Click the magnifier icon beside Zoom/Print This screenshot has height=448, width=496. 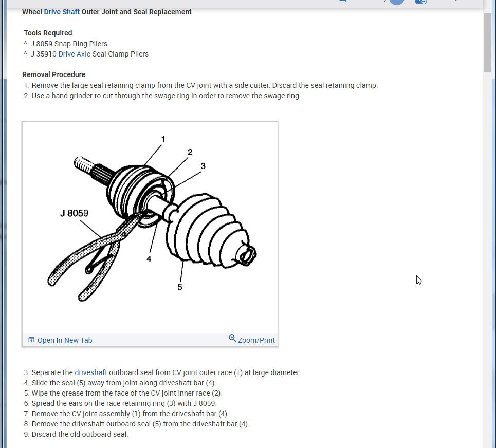232,338
